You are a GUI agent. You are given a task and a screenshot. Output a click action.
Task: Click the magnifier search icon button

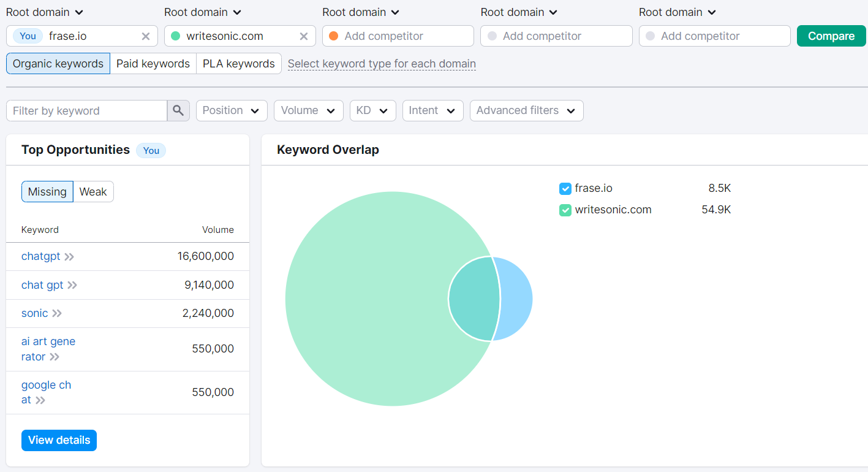pyautogui.click(x=178, y=110)
